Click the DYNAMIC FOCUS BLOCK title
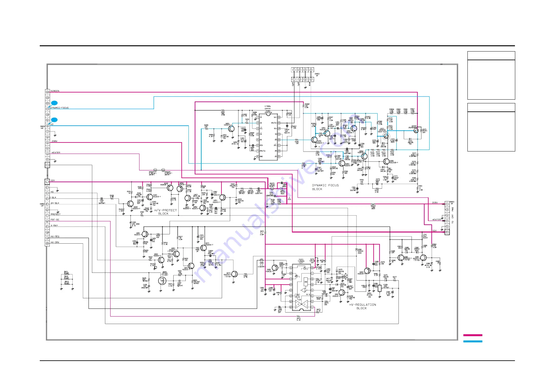The height and width of the screenshot is (392, 555). 325,187
